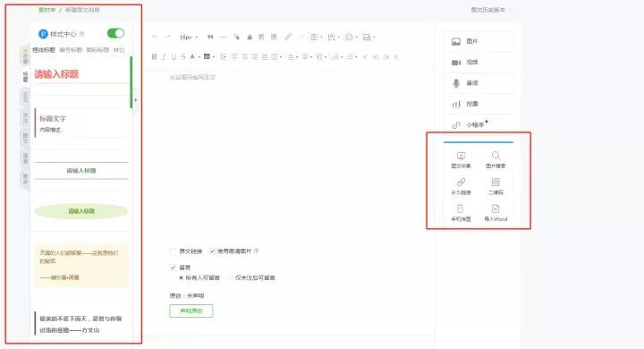Toggle Italic formatting
This screenshot has height=349, width=644.
pyautogui.click(x=164, y=56)
